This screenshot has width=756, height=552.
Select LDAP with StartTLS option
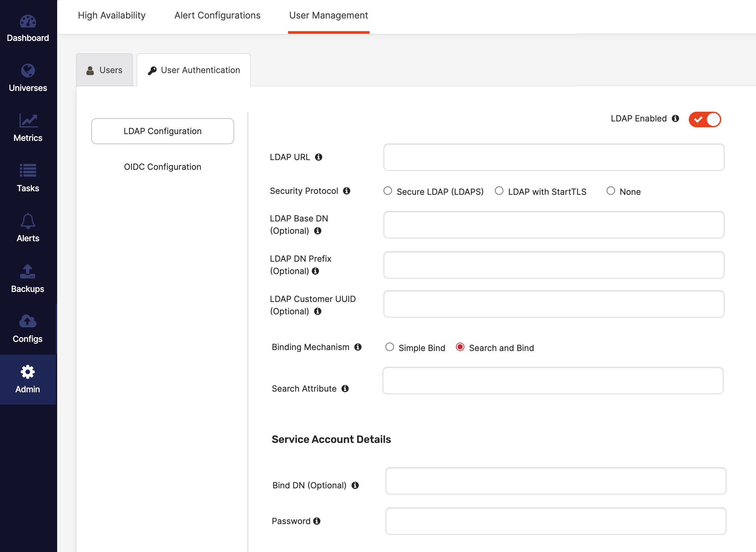499,191
